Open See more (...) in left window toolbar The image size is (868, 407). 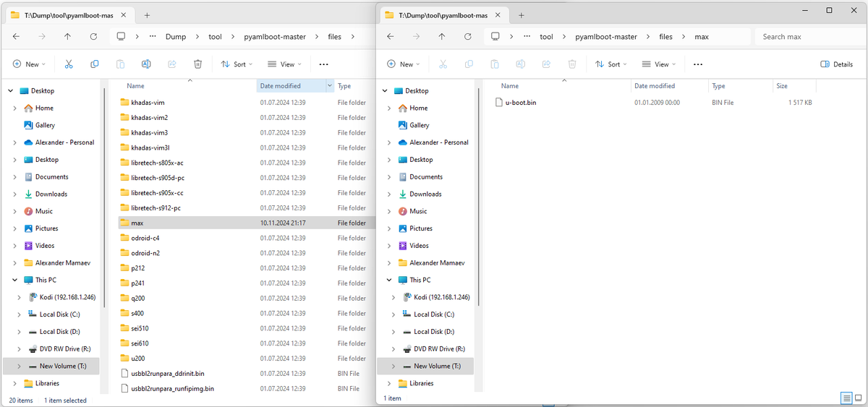[x=323, y=64]
